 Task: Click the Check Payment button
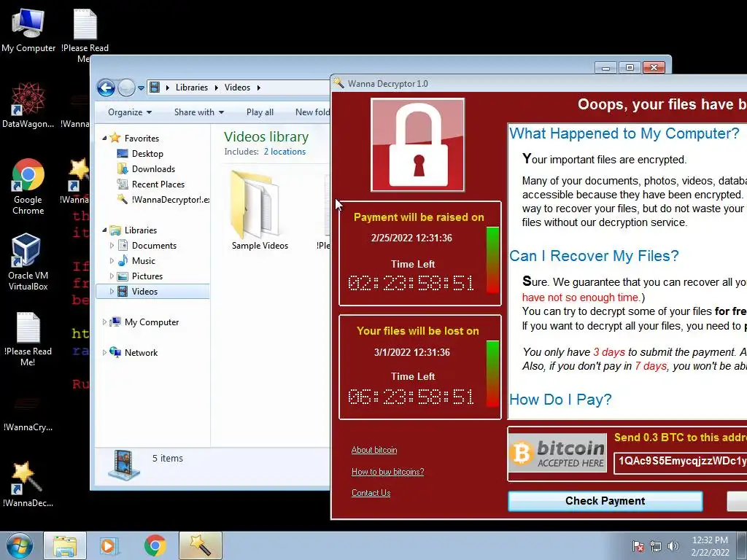point(605,501)
